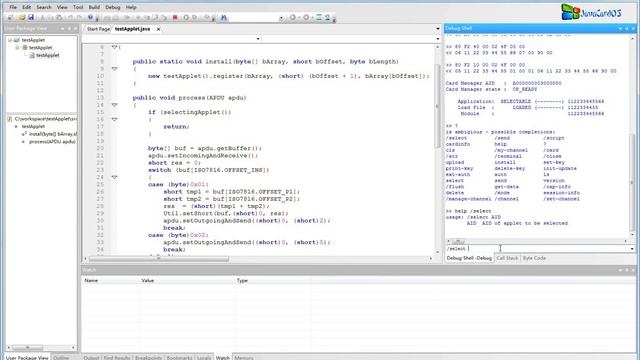Open the Help menu
This screenshot has width=640, height=360.
coord(131,7)
